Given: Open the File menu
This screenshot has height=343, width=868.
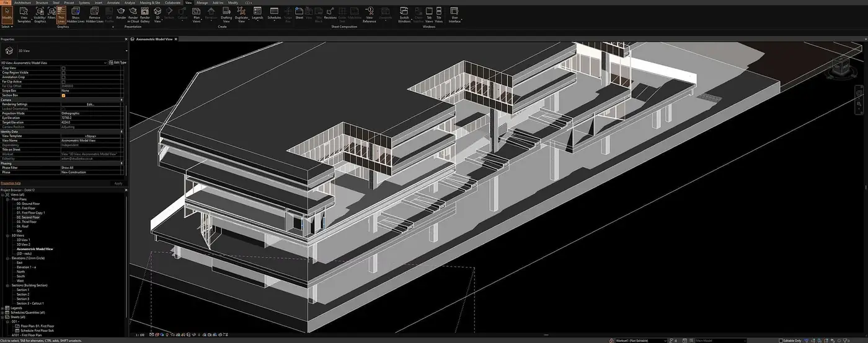Looking at the screenshot, I should [x=6, y=2].
